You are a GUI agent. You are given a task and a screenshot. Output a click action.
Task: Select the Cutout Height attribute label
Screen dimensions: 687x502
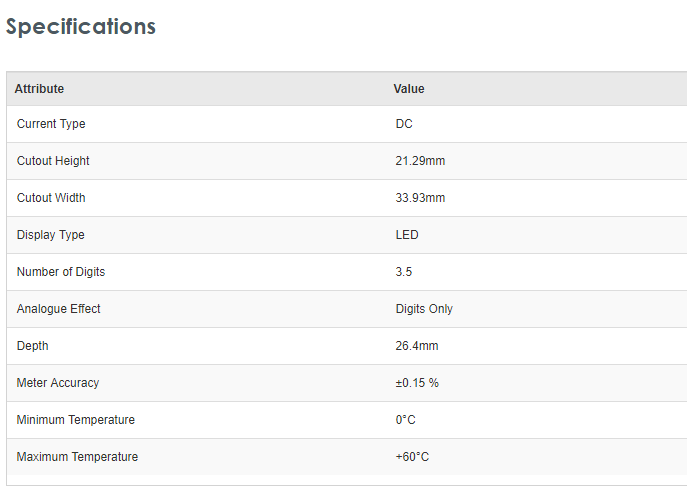(53, 161)
